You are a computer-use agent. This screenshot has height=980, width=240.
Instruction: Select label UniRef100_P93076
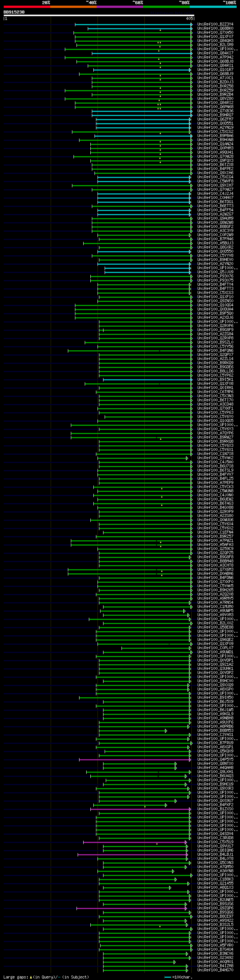215,276
